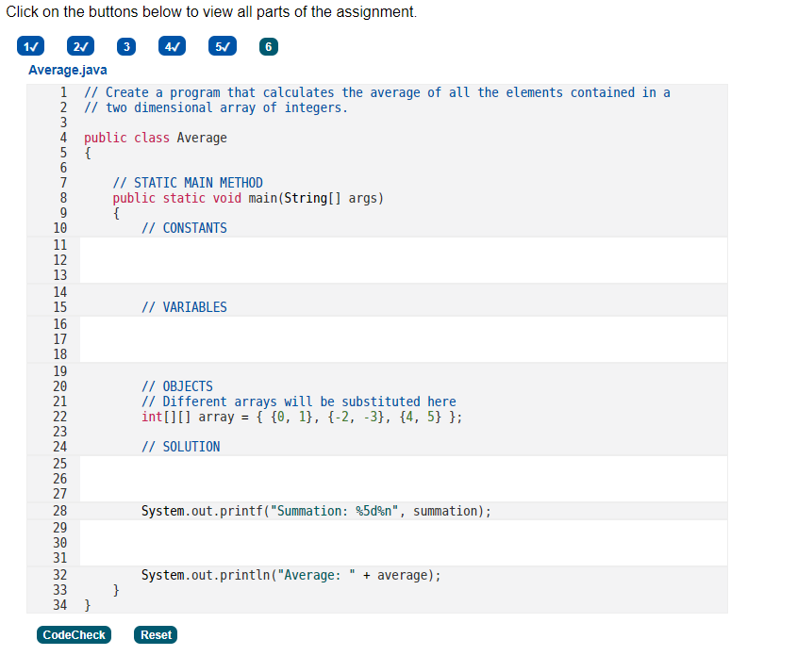View the unchecked part 3
The image size is (797, 672).
tap(125, 45)
